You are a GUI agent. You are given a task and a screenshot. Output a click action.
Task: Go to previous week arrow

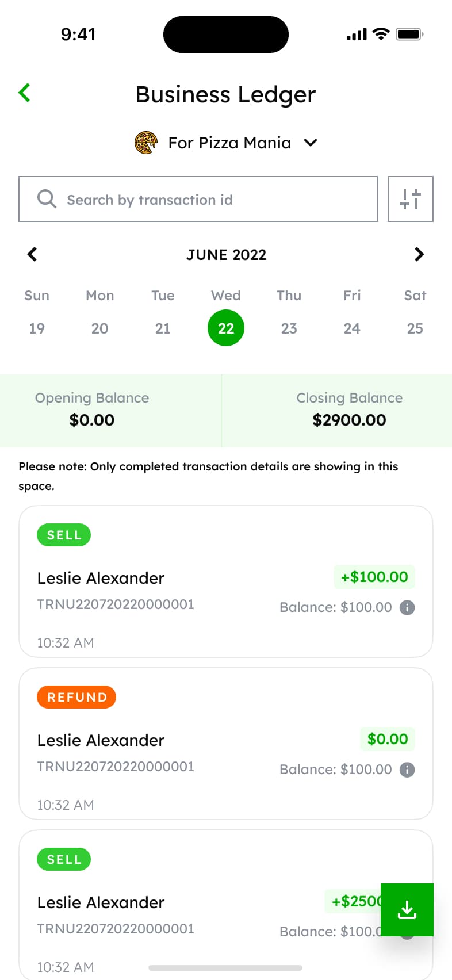click(x=32, y=254)
